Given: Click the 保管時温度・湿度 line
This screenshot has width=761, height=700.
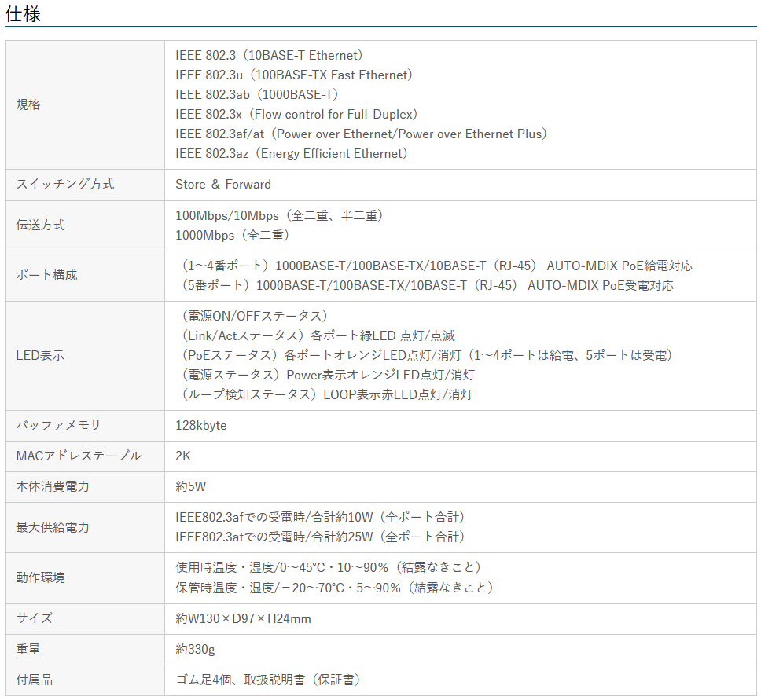Looking at the screenshot, I should click(x=334, y=588).
